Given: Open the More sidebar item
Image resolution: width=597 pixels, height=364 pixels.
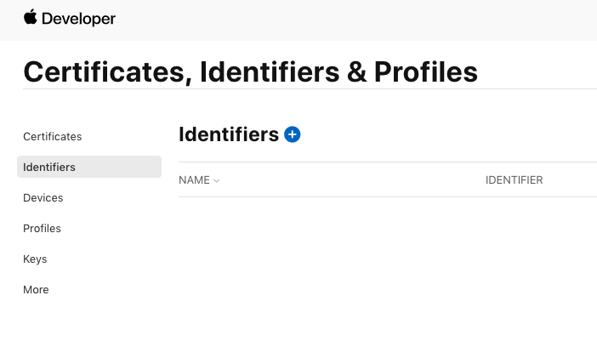Looking at the screenshot, I should pos(36,289).
